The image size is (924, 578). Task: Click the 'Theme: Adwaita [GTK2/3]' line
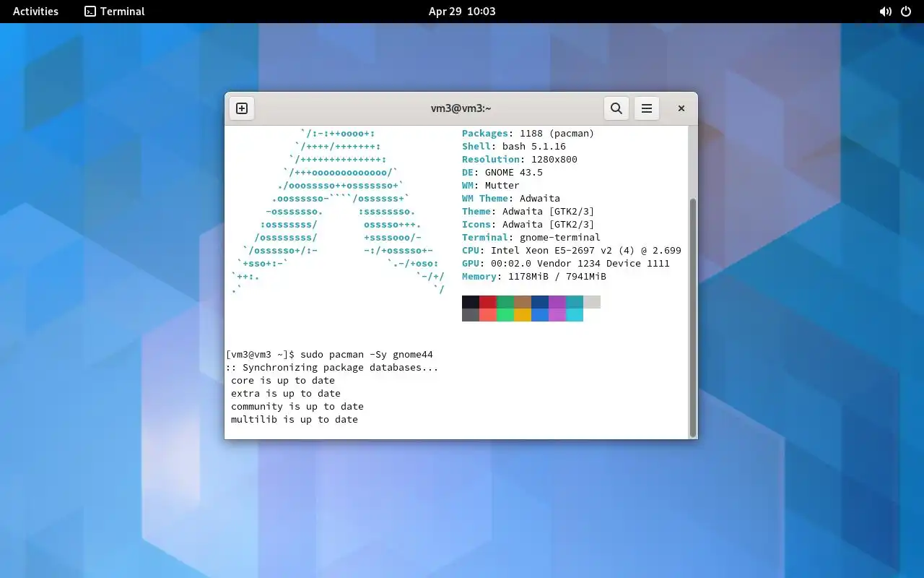pyautogui.click(x=528, y=212)
